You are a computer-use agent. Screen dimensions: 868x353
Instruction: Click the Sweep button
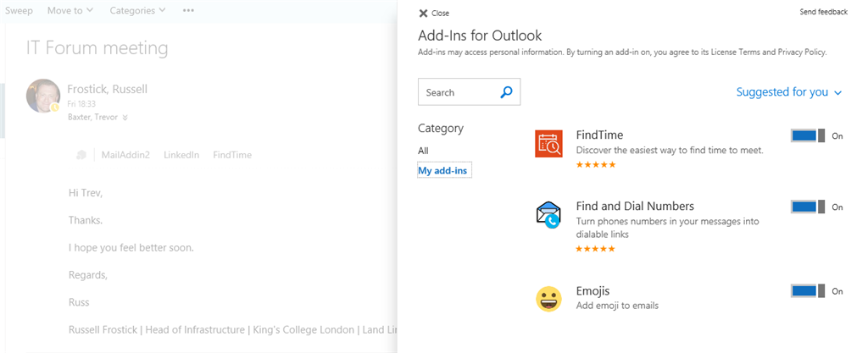click(19, 10)
